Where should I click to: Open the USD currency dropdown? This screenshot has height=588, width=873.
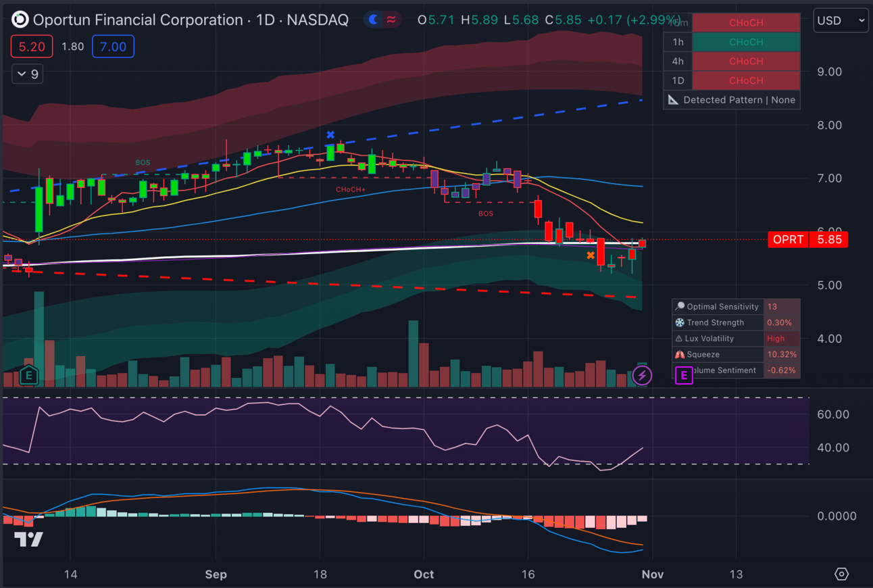[x=841, y=20]
